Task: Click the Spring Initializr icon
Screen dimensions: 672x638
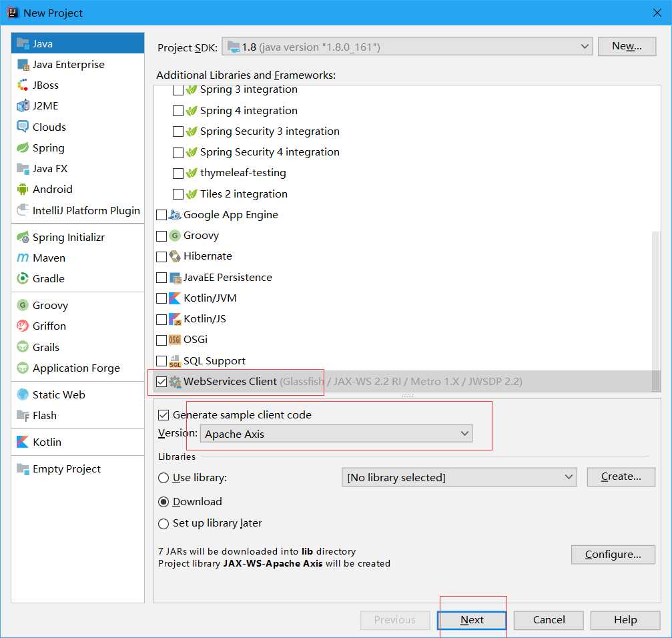Action: pos(23,238)
